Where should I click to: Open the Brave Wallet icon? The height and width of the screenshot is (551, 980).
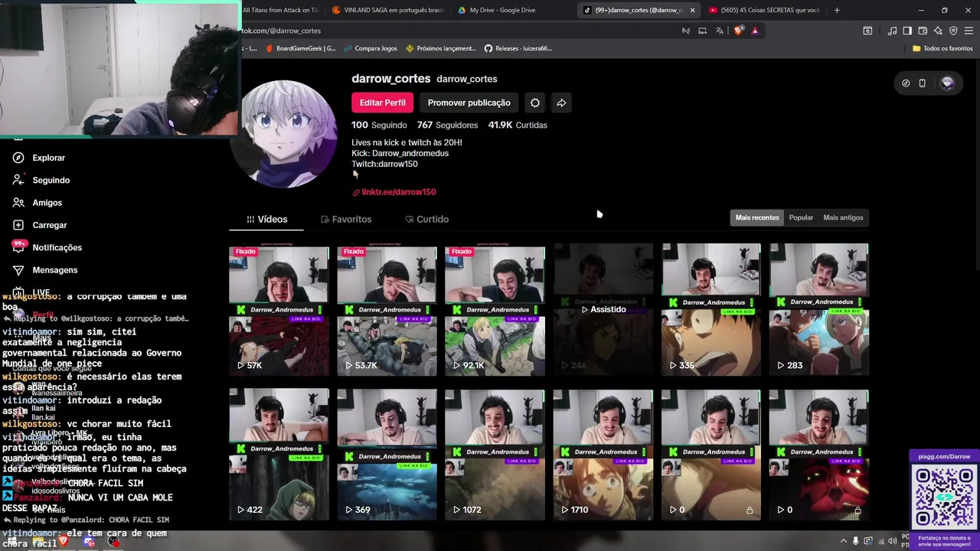click(923, 31)
